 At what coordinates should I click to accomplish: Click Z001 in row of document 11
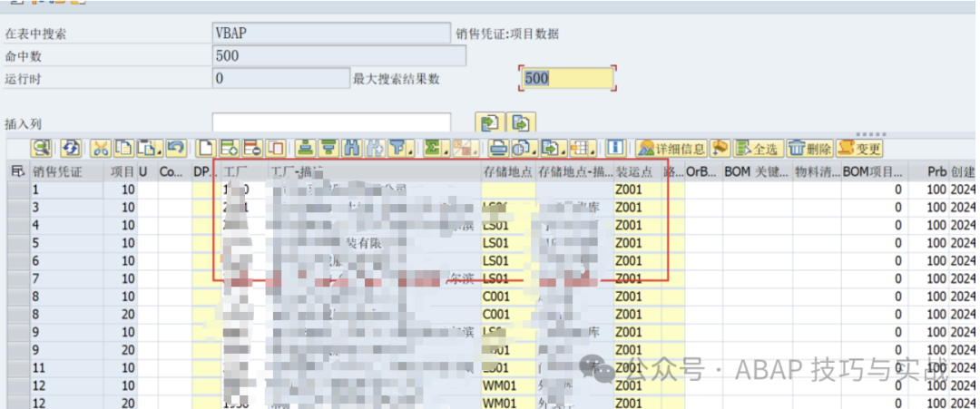coord(638,368)
